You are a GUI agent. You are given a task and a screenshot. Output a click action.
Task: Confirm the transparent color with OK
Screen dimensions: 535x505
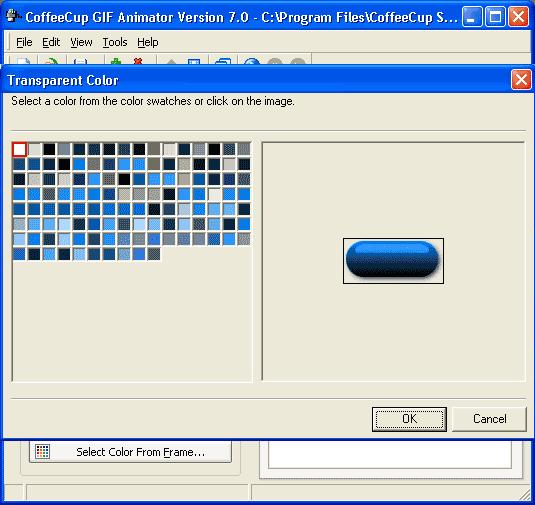(409, 419)
